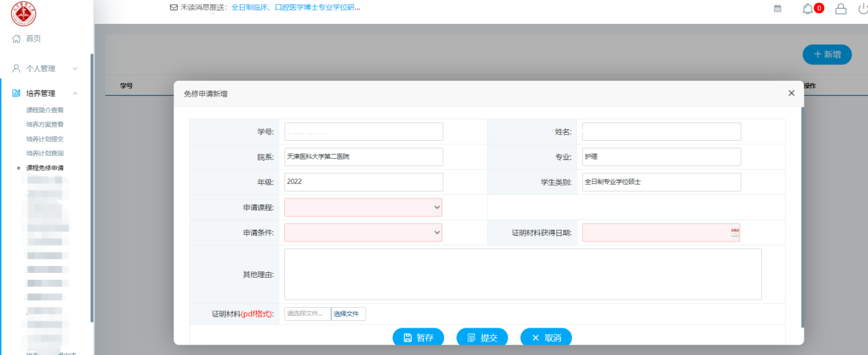The height and width of the screenshot is (355, 868).
Task: Open the 申请课程 dropdown
Action: 363,207
